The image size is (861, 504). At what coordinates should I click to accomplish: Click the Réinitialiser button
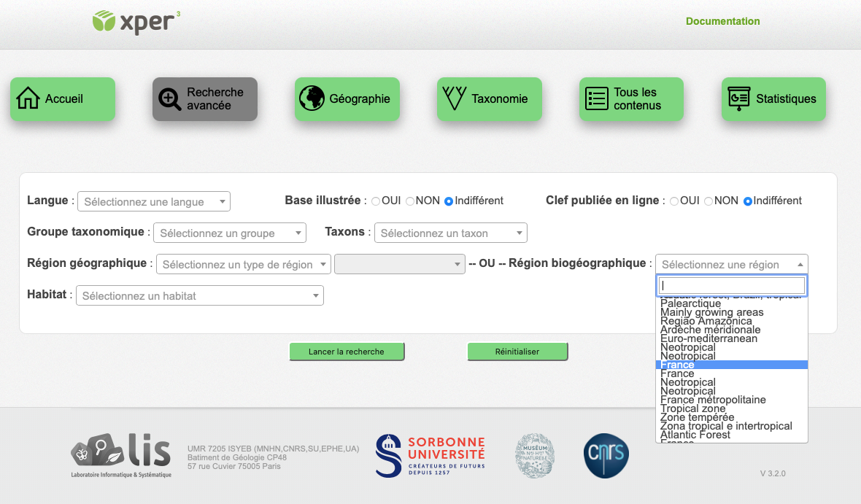517,352
